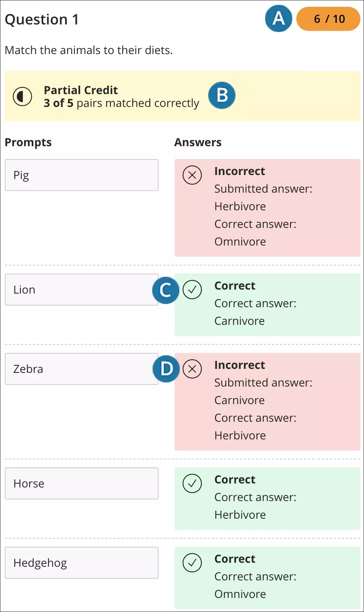This screenshot has height=612, width=364.
Task: Click the Correct checkmark icon for Hedgehog's answer
Action: tap(192, 563)
